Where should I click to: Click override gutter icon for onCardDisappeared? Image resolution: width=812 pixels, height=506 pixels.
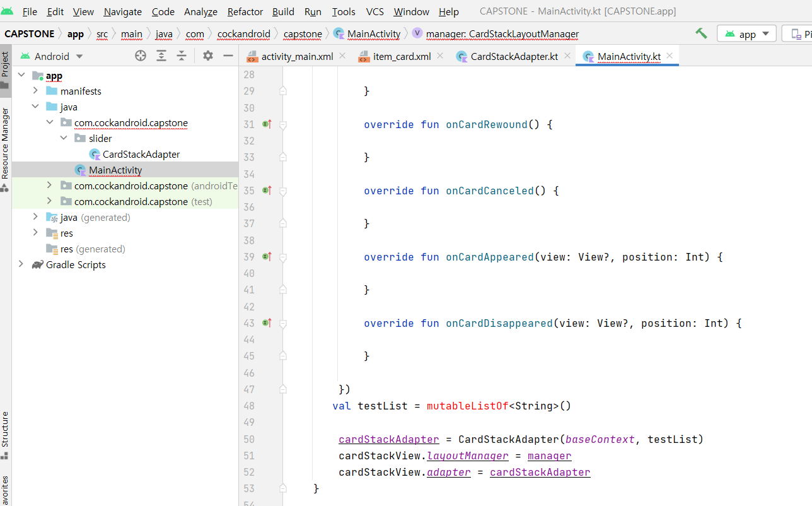pos(267,323)
